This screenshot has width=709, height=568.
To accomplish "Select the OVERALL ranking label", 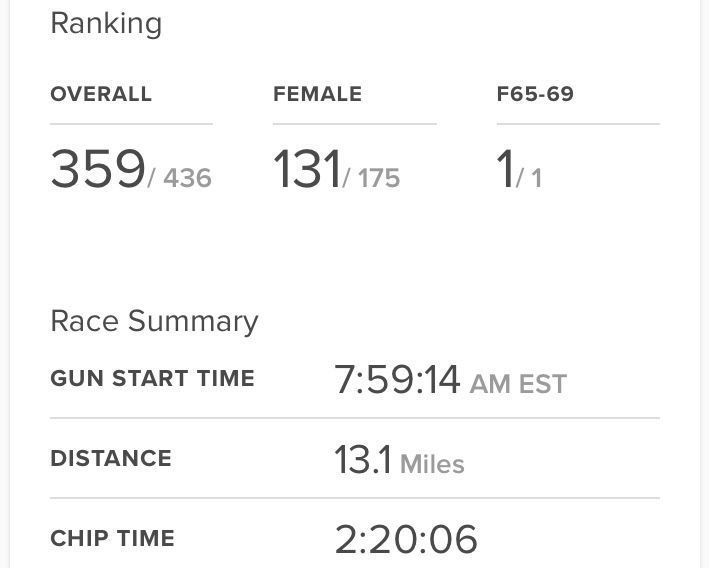I will pos(101,95).
